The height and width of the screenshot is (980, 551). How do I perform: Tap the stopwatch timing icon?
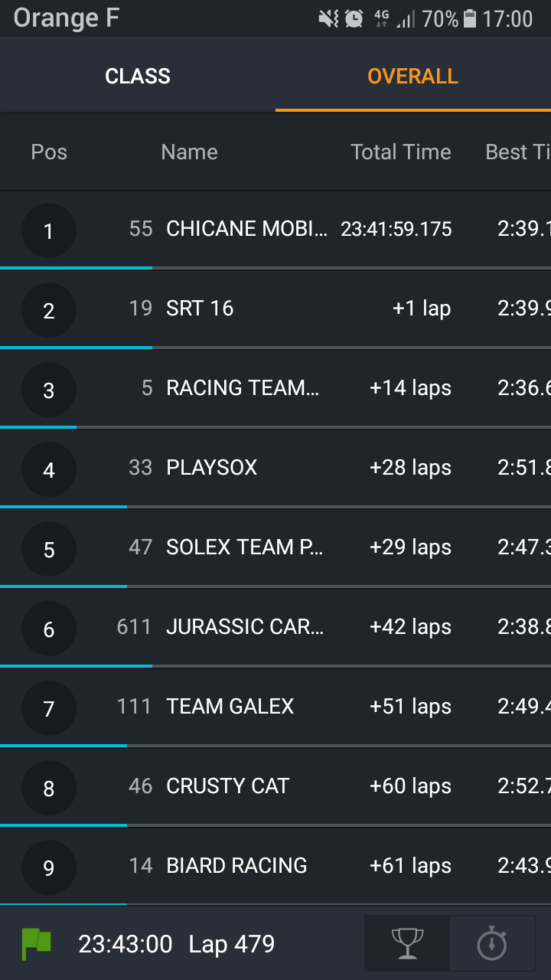[x=492, y=943]
